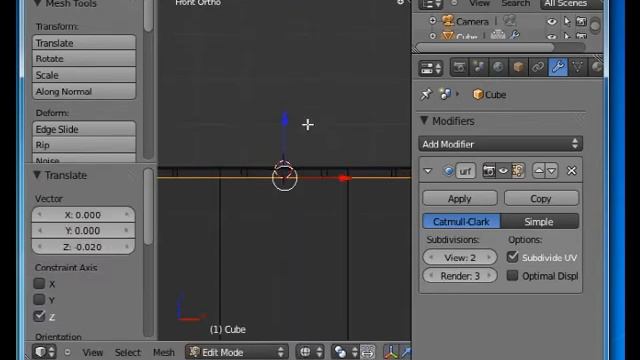Viewport: 640px width, 360px height.
Task: Open the Render properties tab icon
Action: click(459, 67)
